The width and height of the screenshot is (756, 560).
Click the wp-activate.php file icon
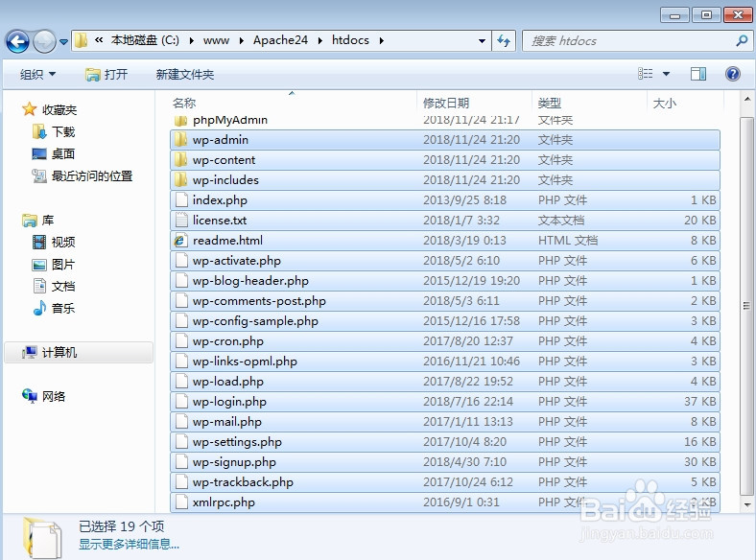[181, 261]
